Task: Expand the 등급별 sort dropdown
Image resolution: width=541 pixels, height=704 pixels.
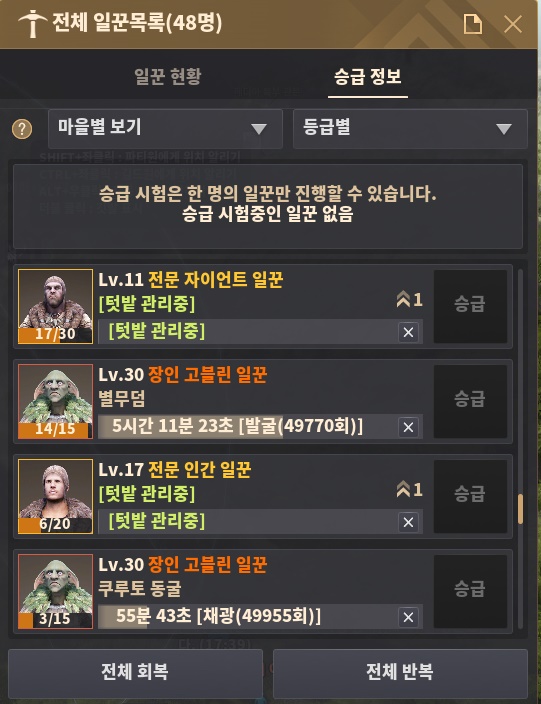Action: [x=410, y=129]
